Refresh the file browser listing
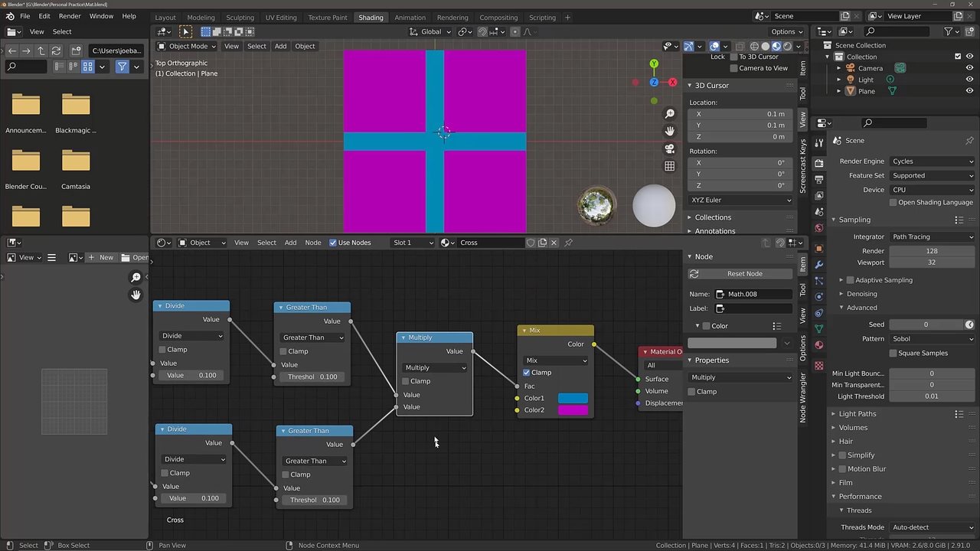The image size is (980, 551). coord(56,51)
